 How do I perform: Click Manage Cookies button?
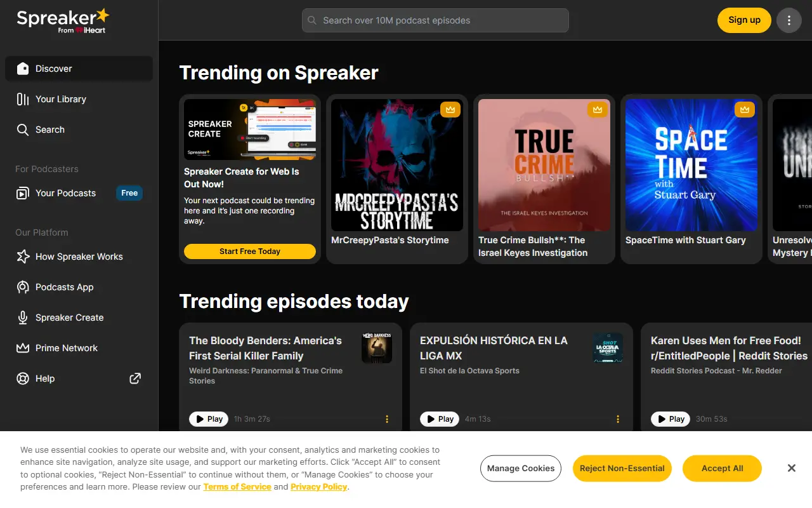521,469
